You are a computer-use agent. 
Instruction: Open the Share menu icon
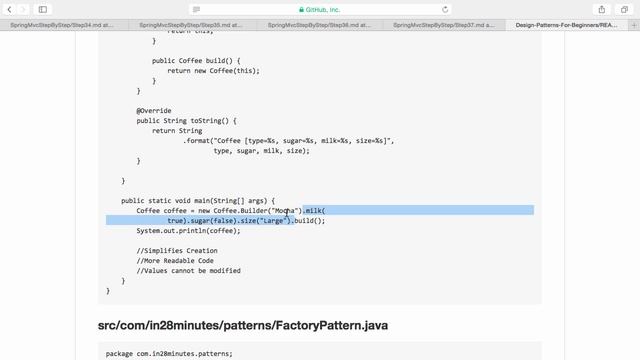[x=602, y=9]
